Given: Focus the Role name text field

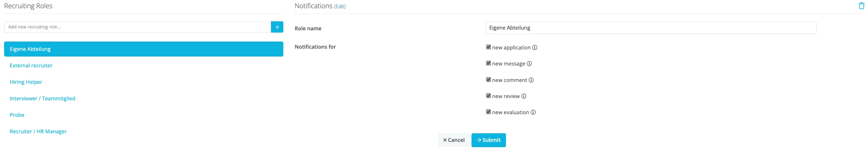Looking at the screenshot, I should 651,28.
